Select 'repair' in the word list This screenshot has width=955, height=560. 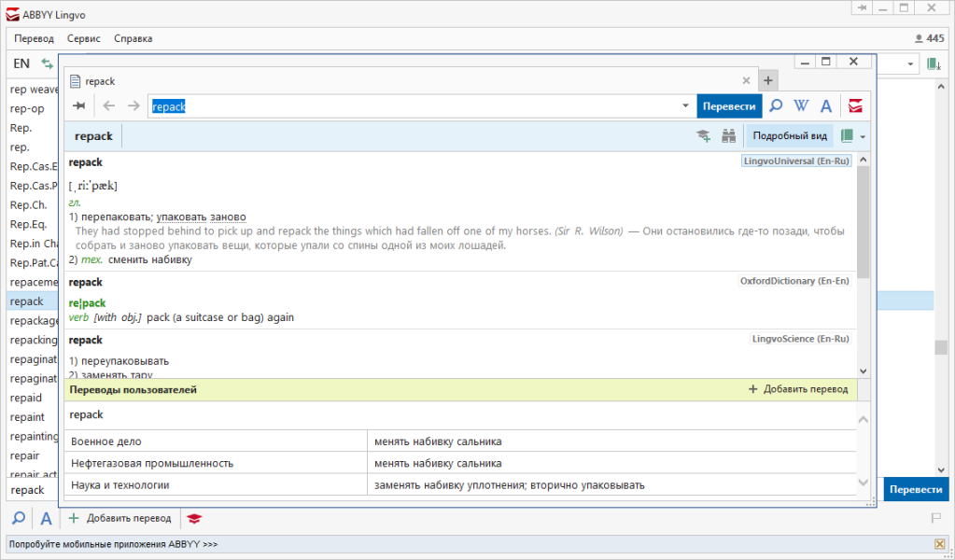25,455
